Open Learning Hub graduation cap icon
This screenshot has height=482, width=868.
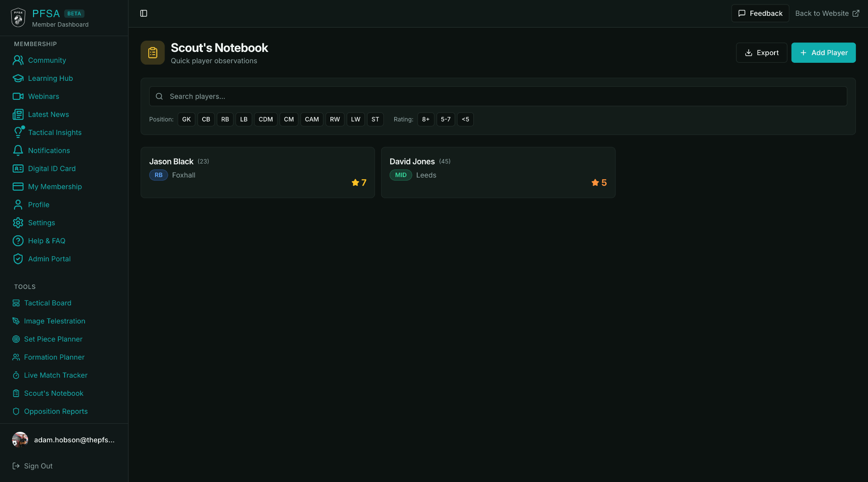[x=18, y=78]
